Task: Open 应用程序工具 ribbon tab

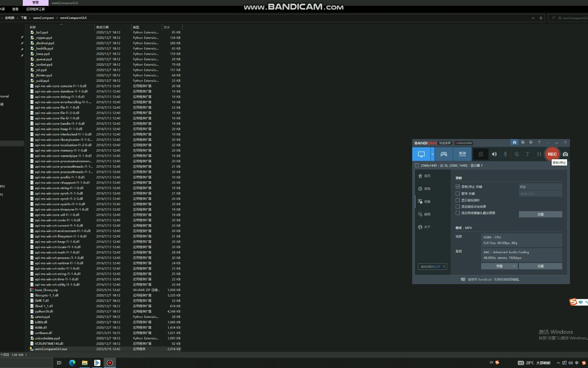Action: click(35, 9)
